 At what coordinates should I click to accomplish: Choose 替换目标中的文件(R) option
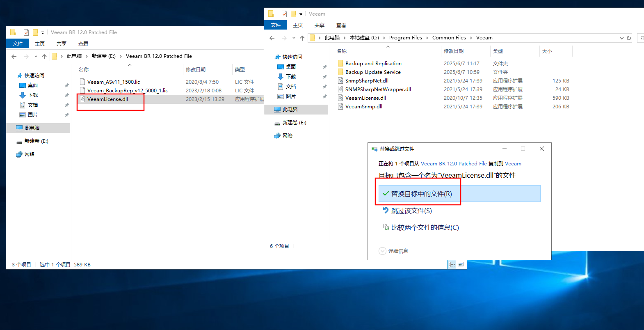pos(459,194)
